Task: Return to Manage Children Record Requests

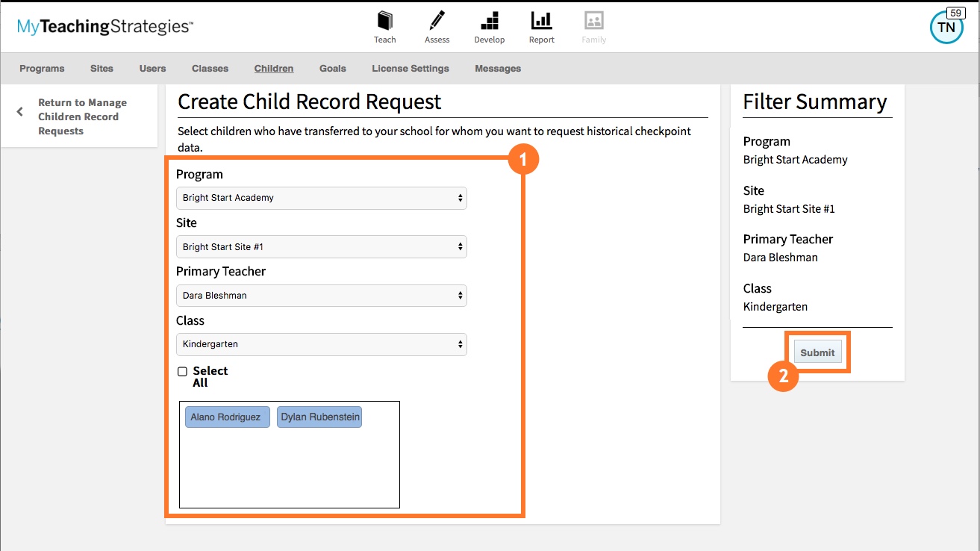Action: (x=81, y=116)
